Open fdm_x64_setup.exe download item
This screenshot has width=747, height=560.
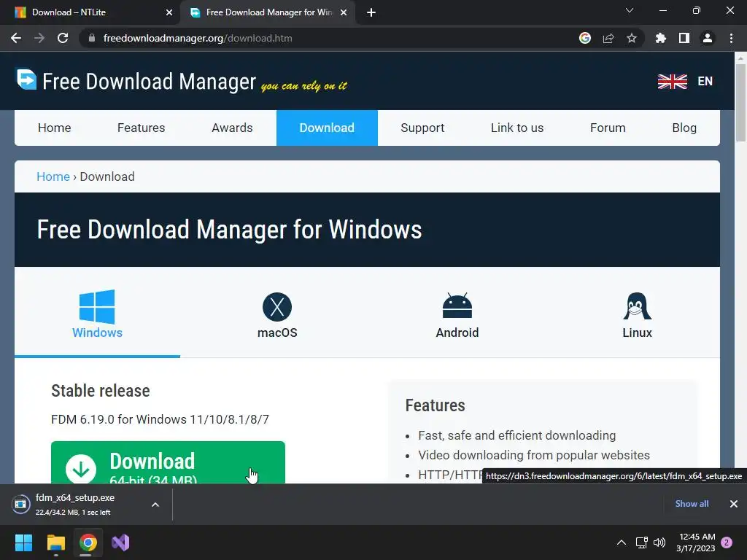(75, 505)
